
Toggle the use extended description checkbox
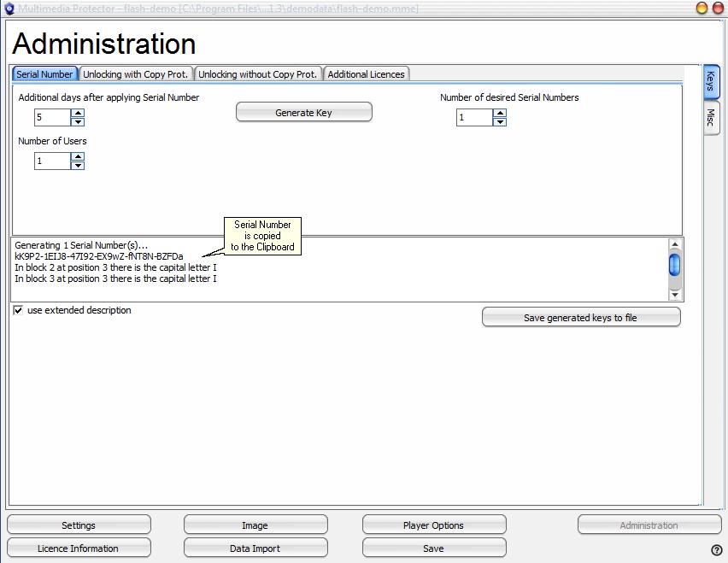[x=18, y=311]
